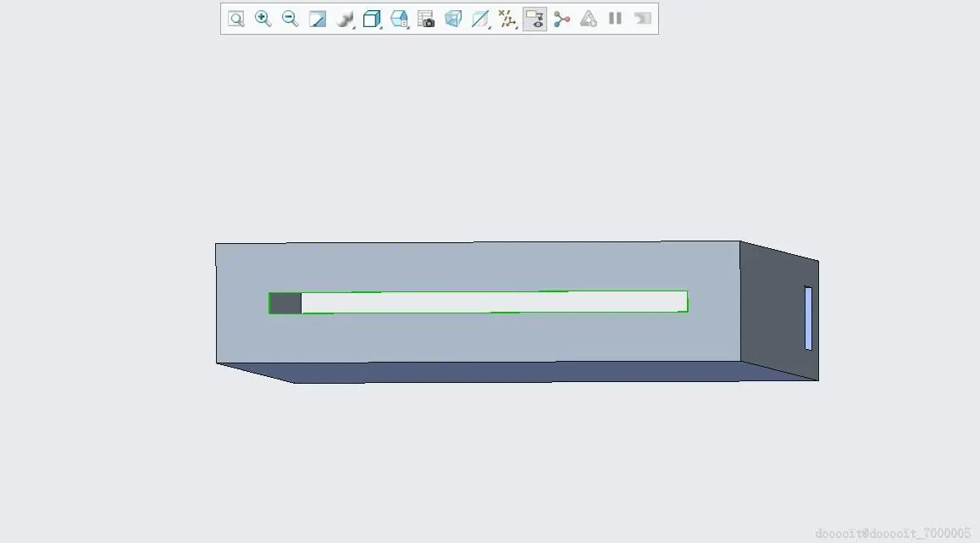The width and height of the screenshot is (980, 543).
Task: Click the greyed resume arrow icon
Action: pos(643,19)
